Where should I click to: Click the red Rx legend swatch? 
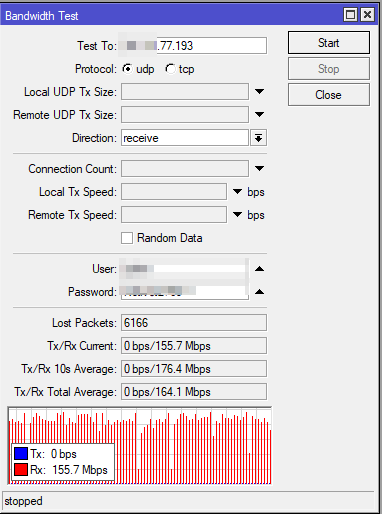click(21, 470)
